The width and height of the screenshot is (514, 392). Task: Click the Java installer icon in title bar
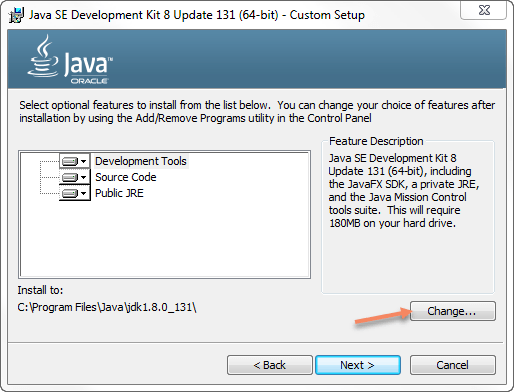point(16,15)
